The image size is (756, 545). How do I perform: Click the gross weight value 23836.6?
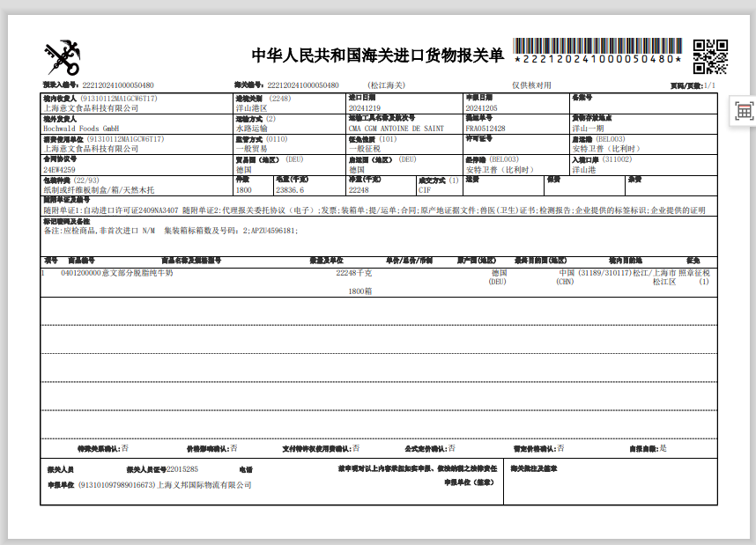[291, 190]
